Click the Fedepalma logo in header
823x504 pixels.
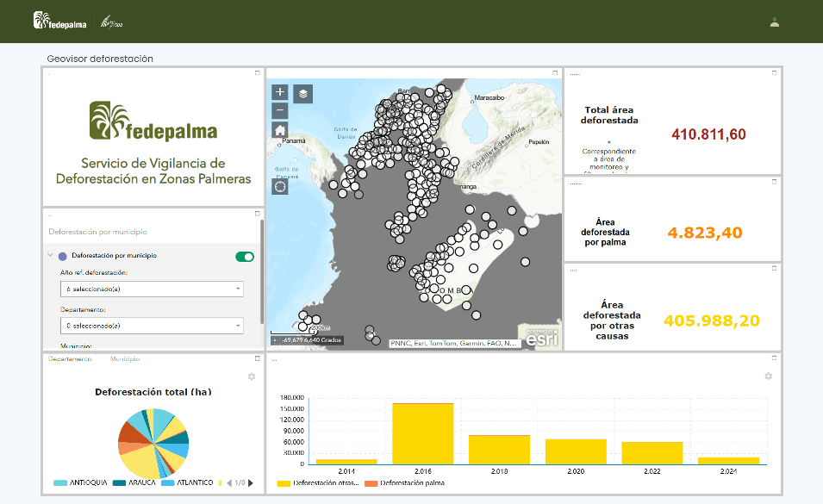(60, 22)
